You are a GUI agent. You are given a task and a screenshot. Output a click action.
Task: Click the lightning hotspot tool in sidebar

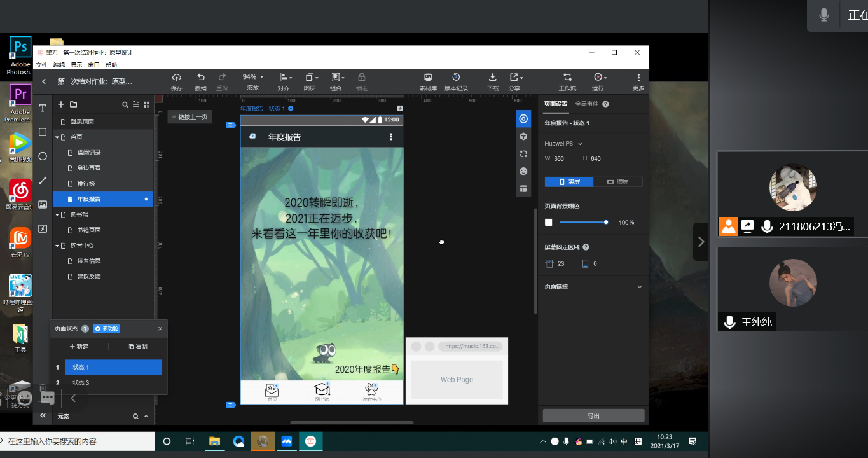click(x=43, y=228)
